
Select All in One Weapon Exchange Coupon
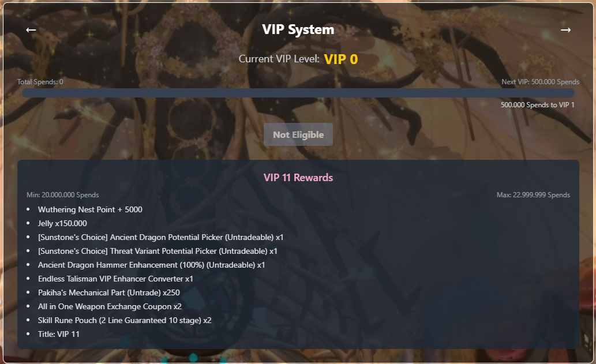point(110,306)
